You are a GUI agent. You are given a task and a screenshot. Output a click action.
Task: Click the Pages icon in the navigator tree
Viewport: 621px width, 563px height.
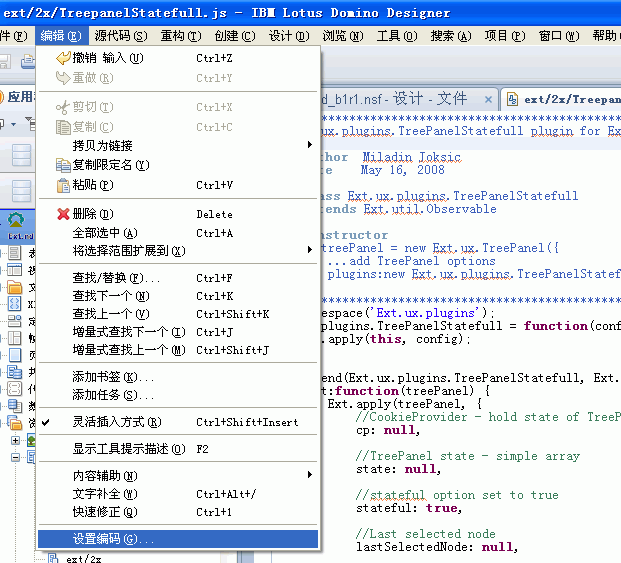tap(15, 355)
